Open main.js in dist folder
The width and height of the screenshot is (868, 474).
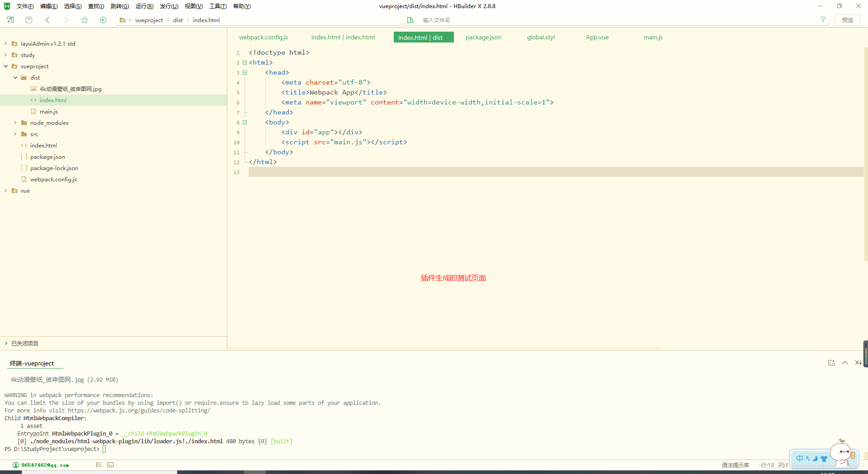coord(49,111)
